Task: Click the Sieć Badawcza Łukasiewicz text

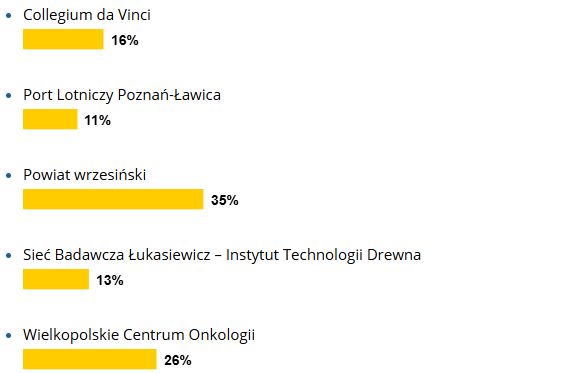Action: [117, 255]
